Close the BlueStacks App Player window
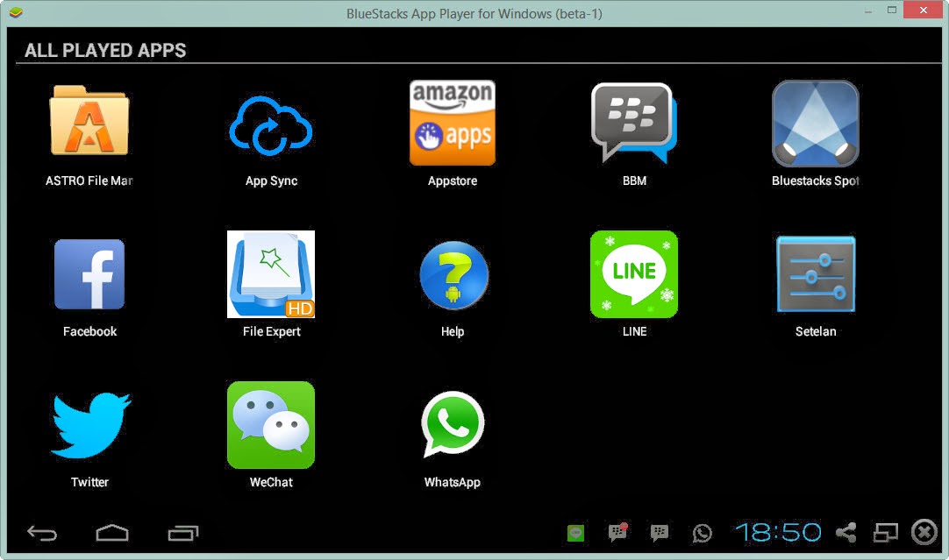This screenshot has width=949, height=560. click(x=924, y=10)
